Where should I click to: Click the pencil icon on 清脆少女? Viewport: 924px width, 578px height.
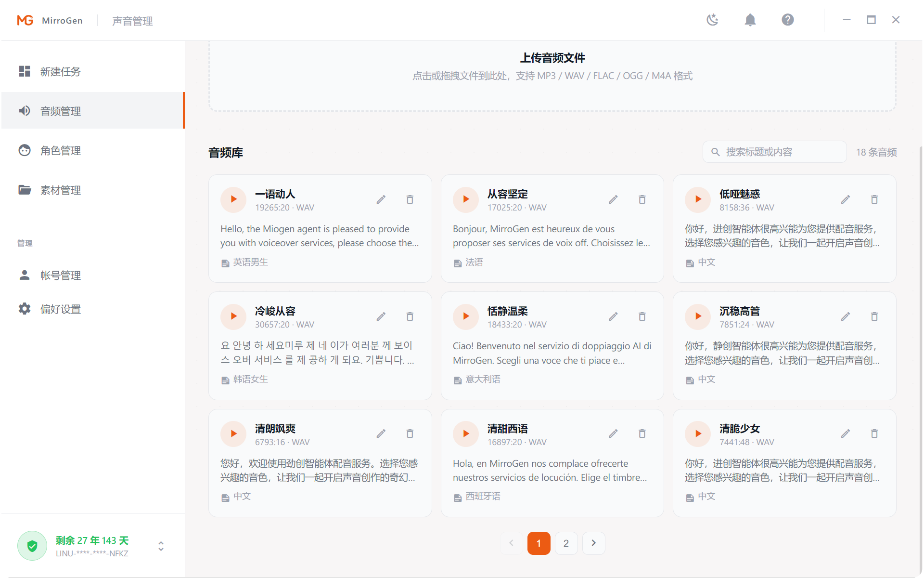coord(845,434)
